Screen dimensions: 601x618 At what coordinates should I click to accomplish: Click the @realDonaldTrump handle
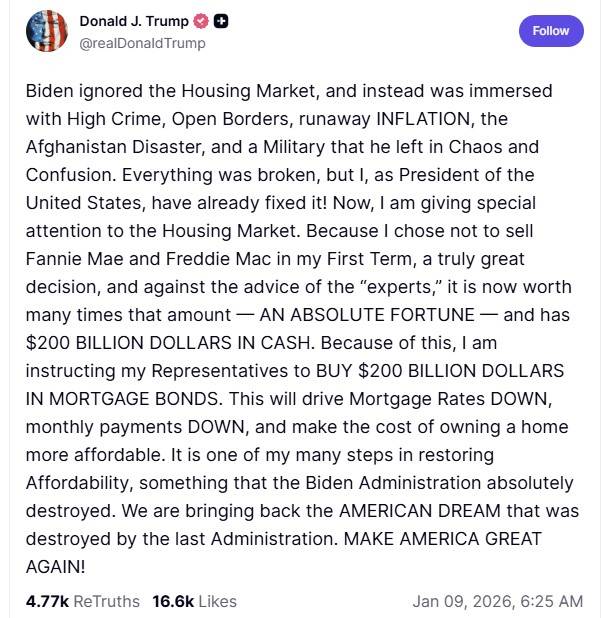142,43
